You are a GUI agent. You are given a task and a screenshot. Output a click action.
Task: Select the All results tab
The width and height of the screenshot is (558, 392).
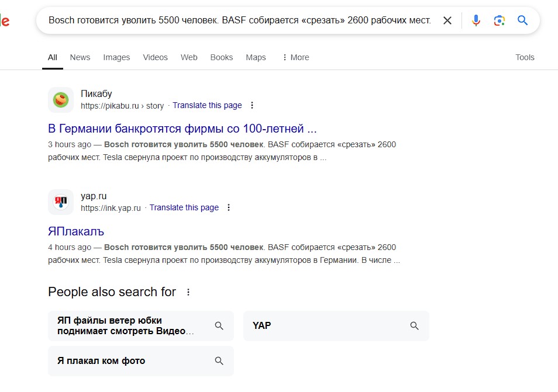point(52,58)
